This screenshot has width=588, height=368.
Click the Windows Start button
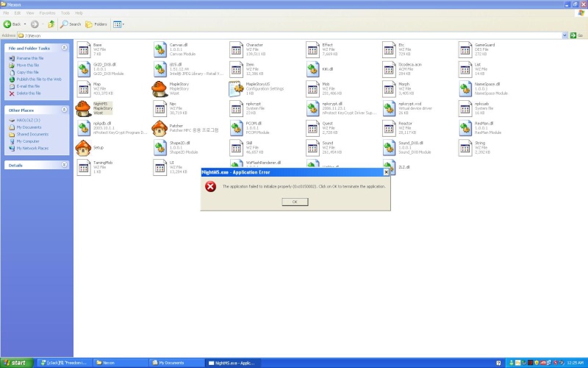click(17, 363)
